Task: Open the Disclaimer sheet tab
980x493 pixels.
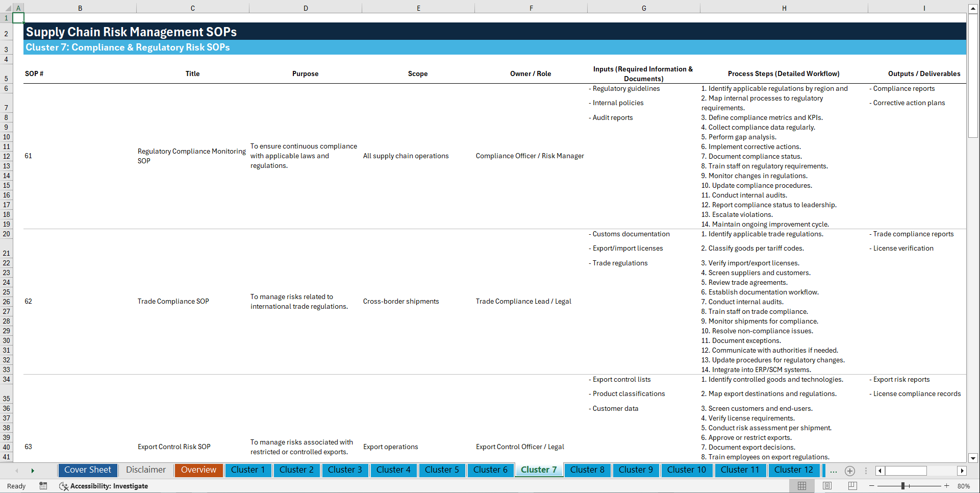Action: tap(145, 470)
